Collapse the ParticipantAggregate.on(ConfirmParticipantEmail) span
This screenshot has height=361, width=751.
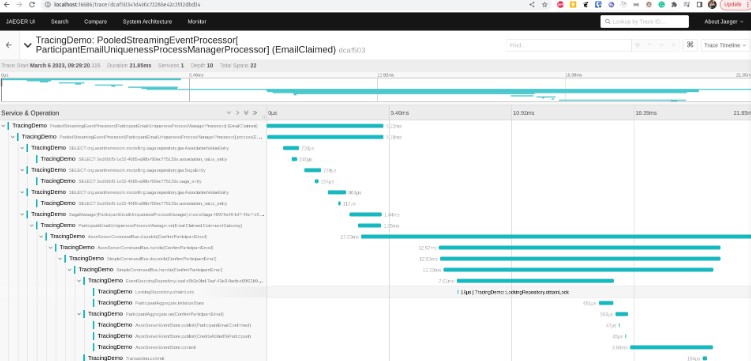pos(79,314)
